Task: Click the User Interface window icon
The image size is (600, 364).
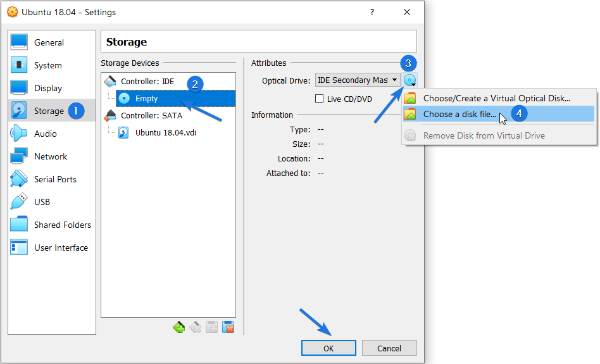Action: point(19,248)
